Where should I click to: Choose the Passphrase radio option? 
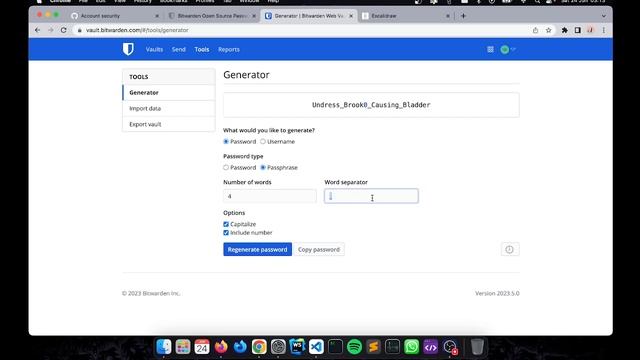pos(263,168)
